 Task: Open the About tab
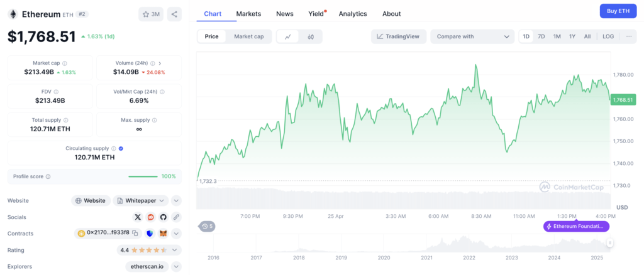click(x=391, y=14)
